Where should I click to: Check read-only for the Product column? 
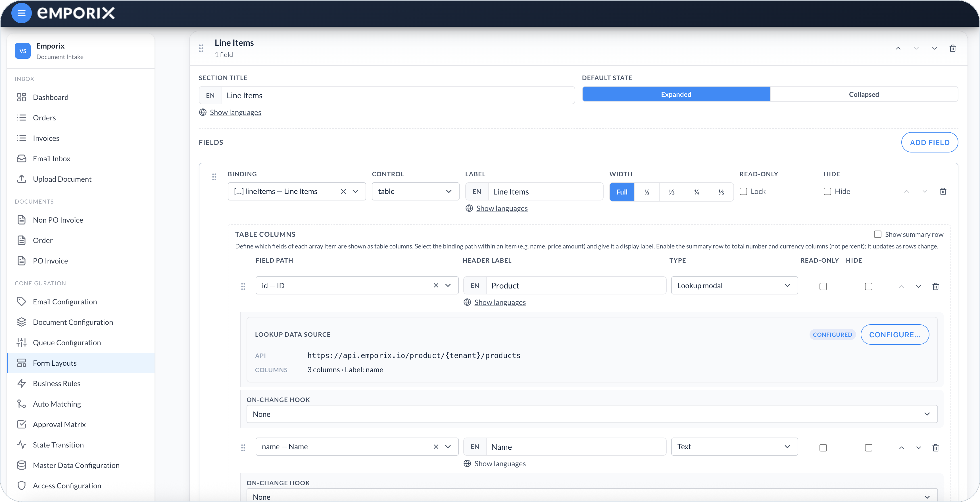tap(823, 286)
